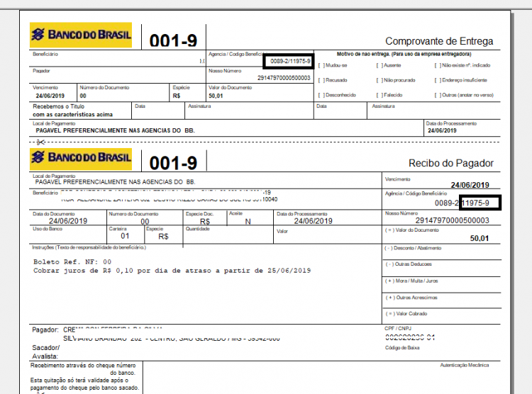Click the 'Código de Baixa' label
Screen dimensions: 532x394
pos(402,347)
